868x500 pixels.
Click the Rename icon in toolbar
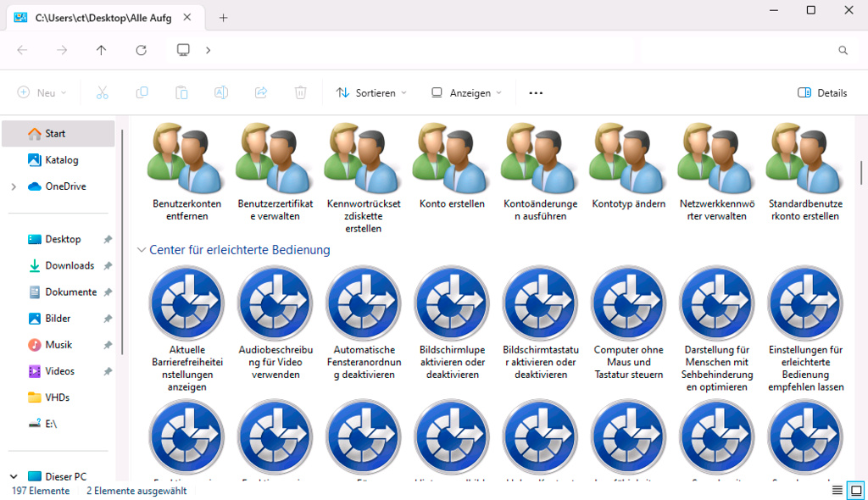[x=221, y=93]
